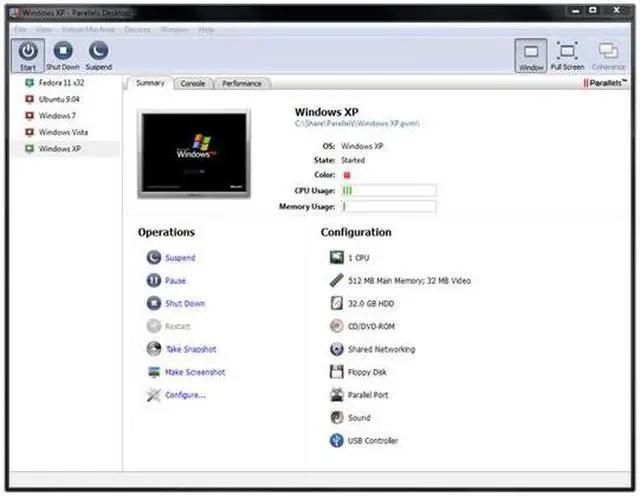Click the Shared Networking globe icon

coord(337,349)
